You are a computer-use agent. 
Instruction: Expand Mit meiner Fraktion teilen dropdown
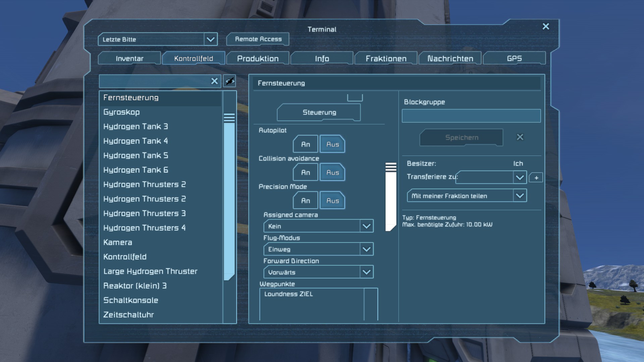tap(520, 196)
